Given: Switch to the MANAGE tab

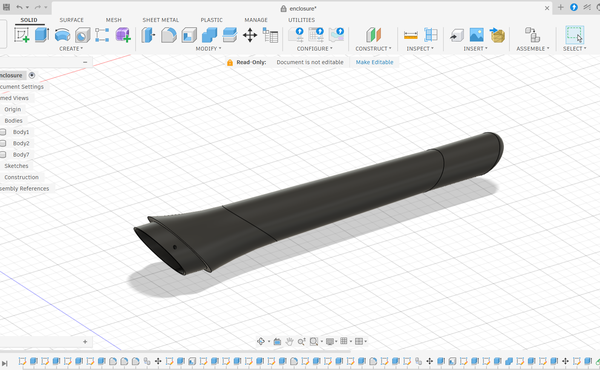Looking at the screenshot, I should point(256,20).
